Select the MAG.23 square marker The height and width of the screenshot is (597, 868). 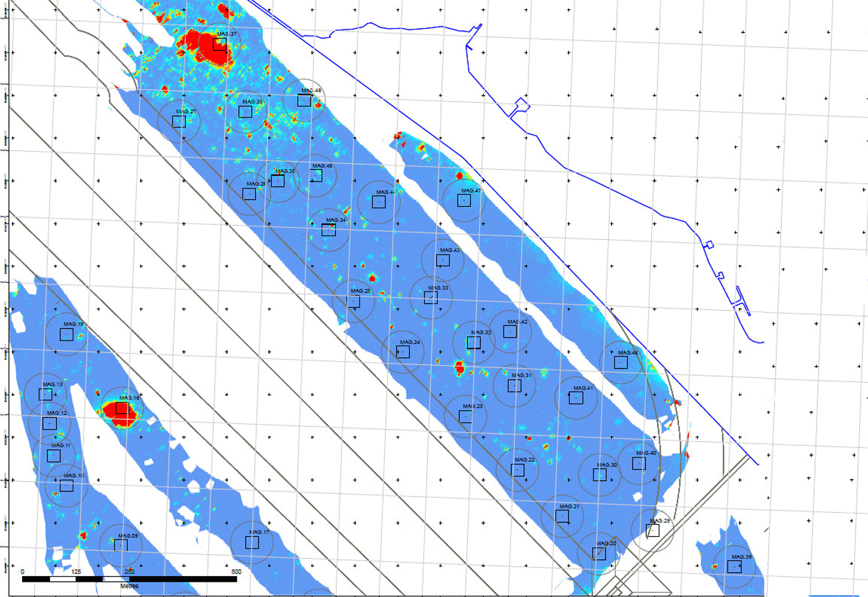click(465, 416)
